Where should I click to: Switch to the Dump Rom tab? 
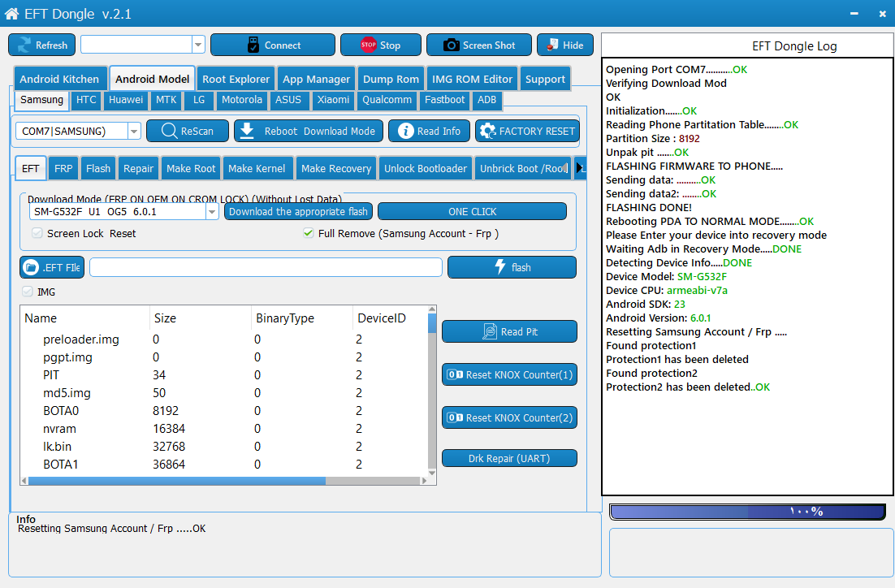(x=391, y=79)
